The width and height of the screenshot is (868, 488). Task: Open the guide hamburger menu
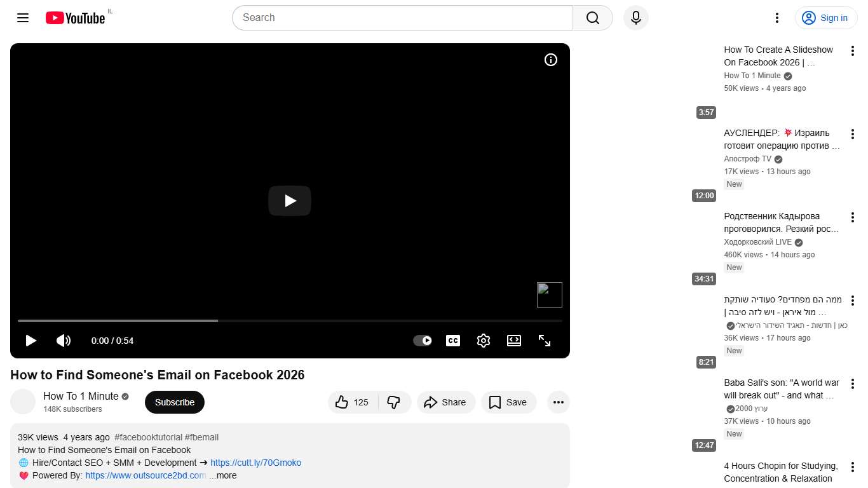22,18
